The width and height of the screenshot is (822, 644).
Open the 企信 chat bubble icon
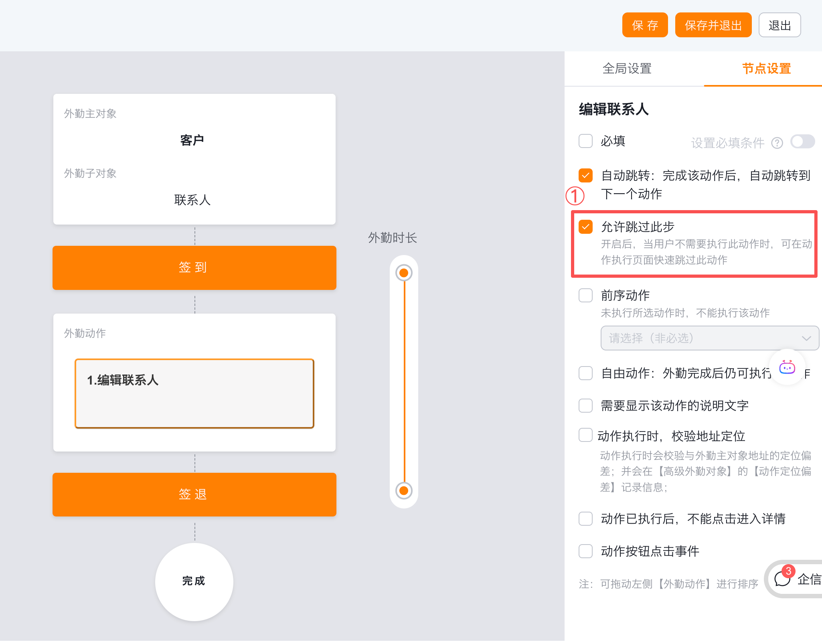pos(782,579)
